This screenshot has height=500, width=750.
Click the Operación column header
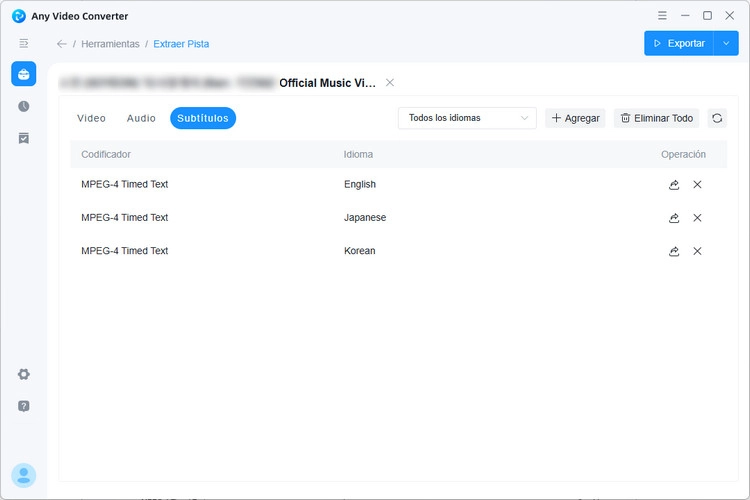pyautogui.click(x=684, y=155)
